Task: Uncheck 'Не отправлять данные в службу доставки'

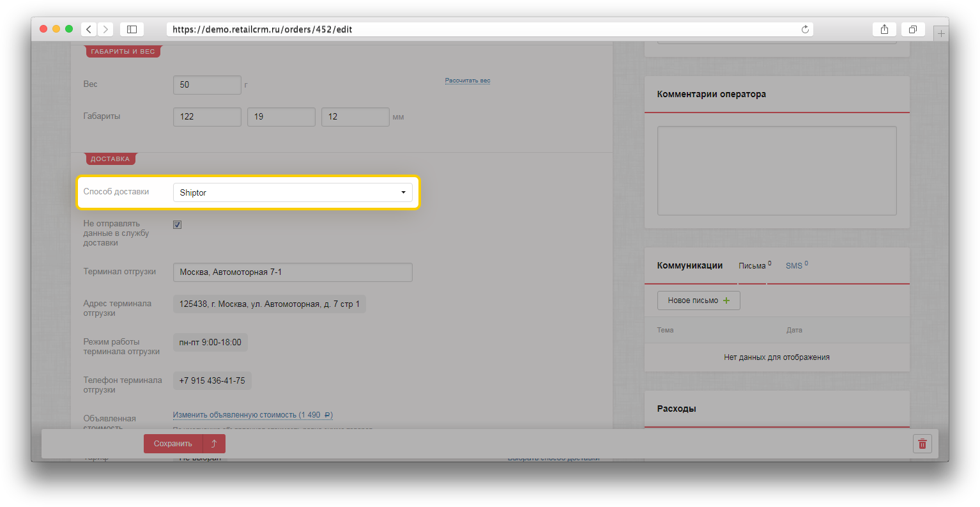Action: click(x=178, y=225)
